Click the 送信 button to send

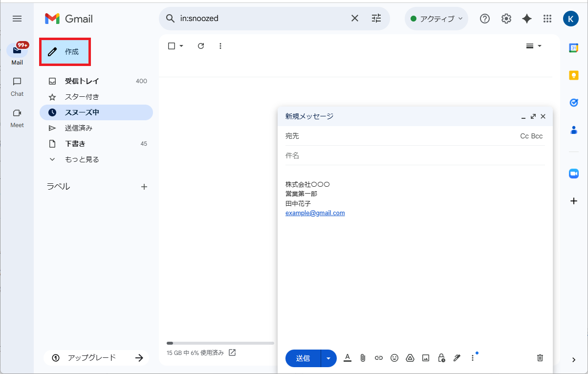pos(303,358)
